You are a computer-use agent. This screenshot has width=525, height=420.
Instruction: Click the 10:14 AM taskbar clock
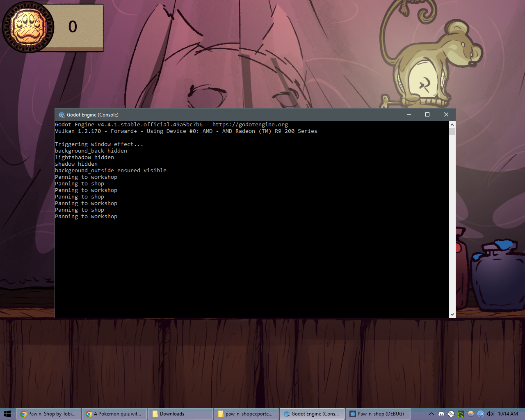[508, 414]
